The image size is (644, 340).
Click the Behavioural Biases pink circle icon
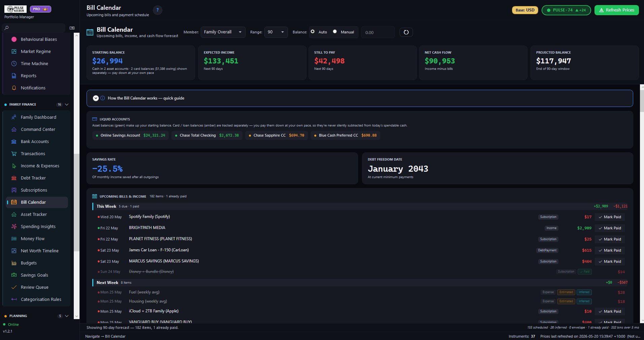(x=14, y=39)
